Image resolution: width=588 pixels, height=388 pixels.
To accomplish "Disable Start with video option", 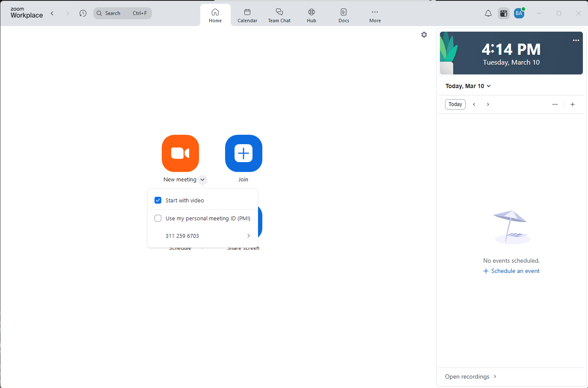I will 158,200.
